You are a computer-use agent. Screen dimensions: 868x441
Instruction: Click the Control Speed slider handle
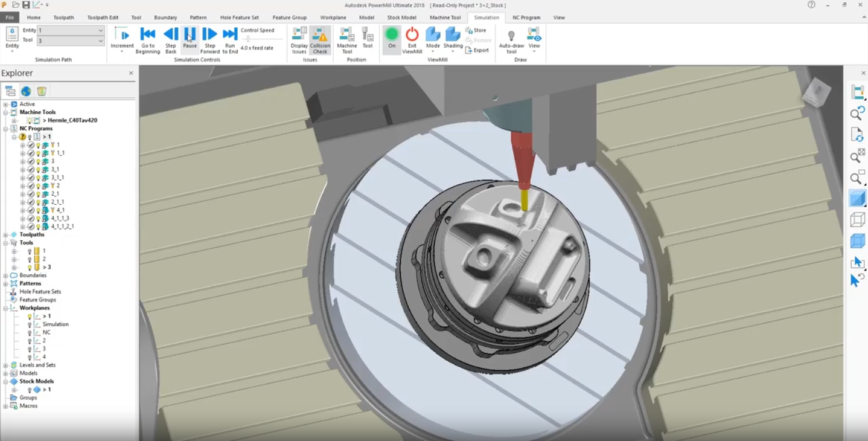pyautogui.click(x=247, y=39)
